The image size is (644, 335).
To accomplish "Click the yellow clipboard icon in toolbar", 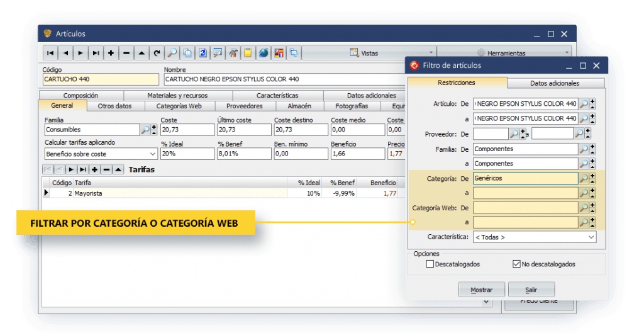I will coord(248,53).
